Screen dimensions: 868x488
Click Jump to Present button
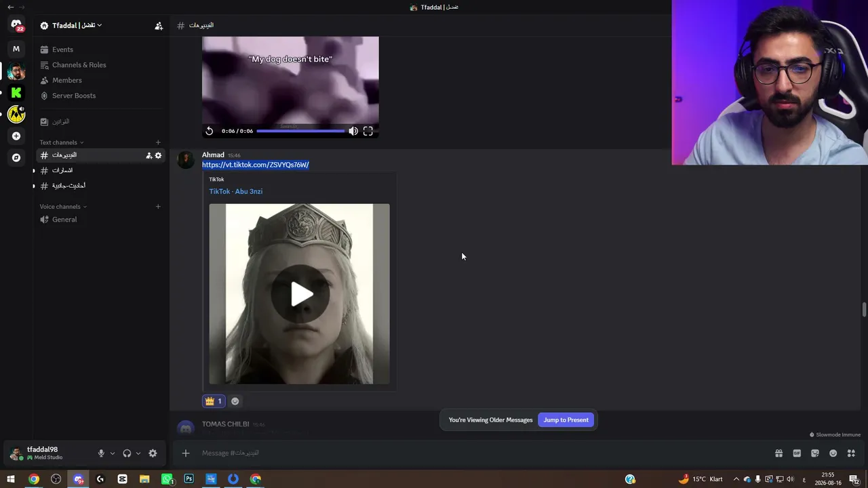click(x=566, y=420)
